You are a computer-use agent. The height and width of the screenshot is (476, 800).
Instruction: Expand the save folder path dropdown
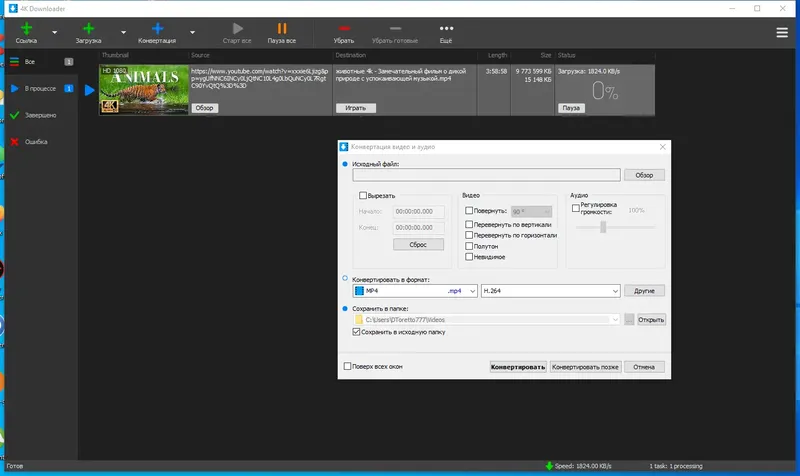pyautogui.click(x=615, y=319)
